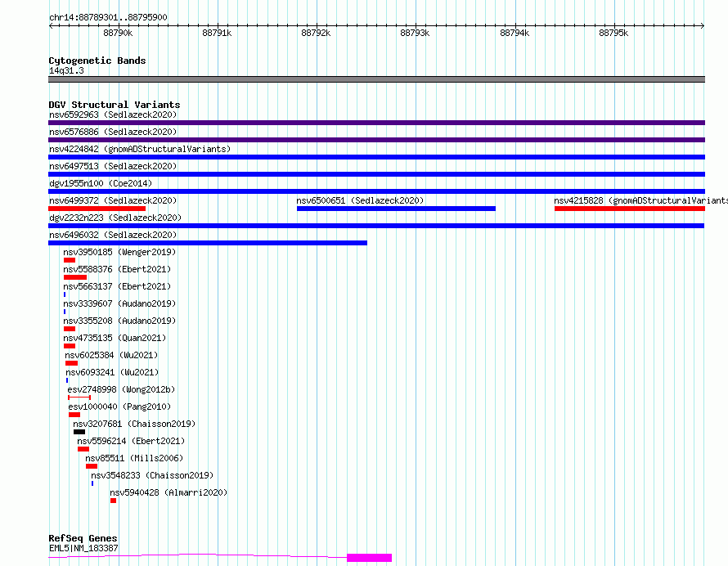This screenshot has height=566, width=728.
Task: Select the blue bar under nsv6497513
Action: tap(376, 174)
